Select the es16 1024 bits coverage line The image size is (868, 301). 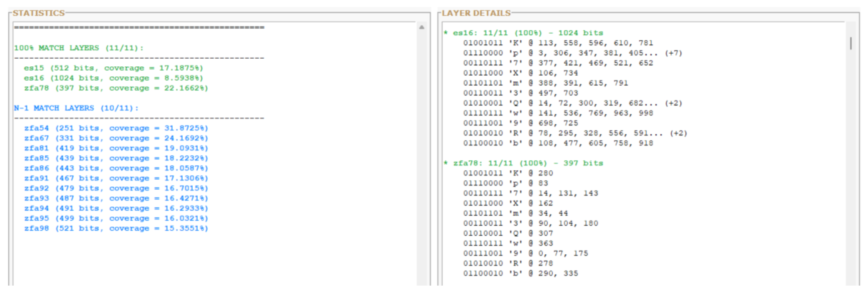pyautogui.click(x=113, y=78)
